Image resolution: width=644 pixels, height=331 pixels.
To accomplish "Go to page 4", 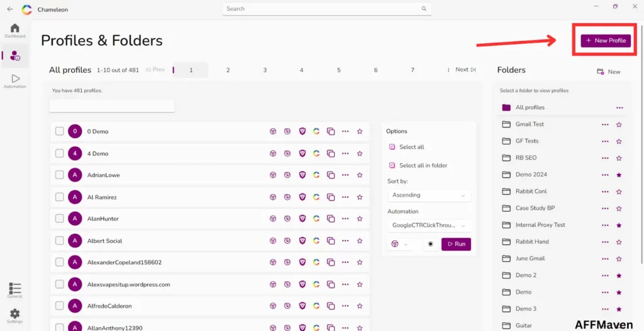I will pos(301,70).
